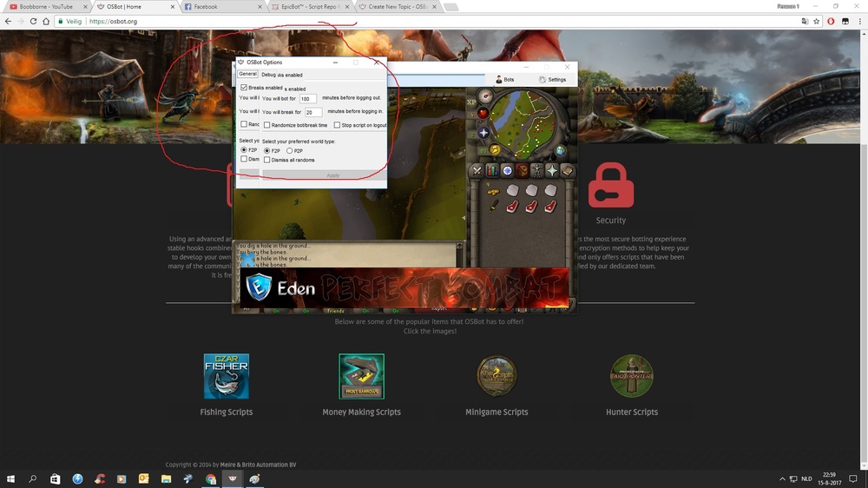The image size is (868, 488).
Task: Switch to the Debug tab in OSBot Options
Action: tap(267, 75)
